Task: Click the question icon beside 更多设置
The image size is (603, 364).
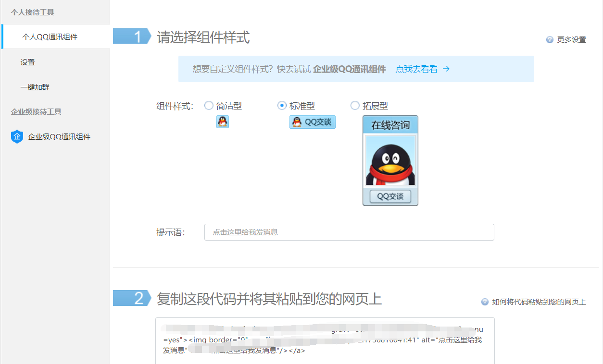Action: [550, 40]
